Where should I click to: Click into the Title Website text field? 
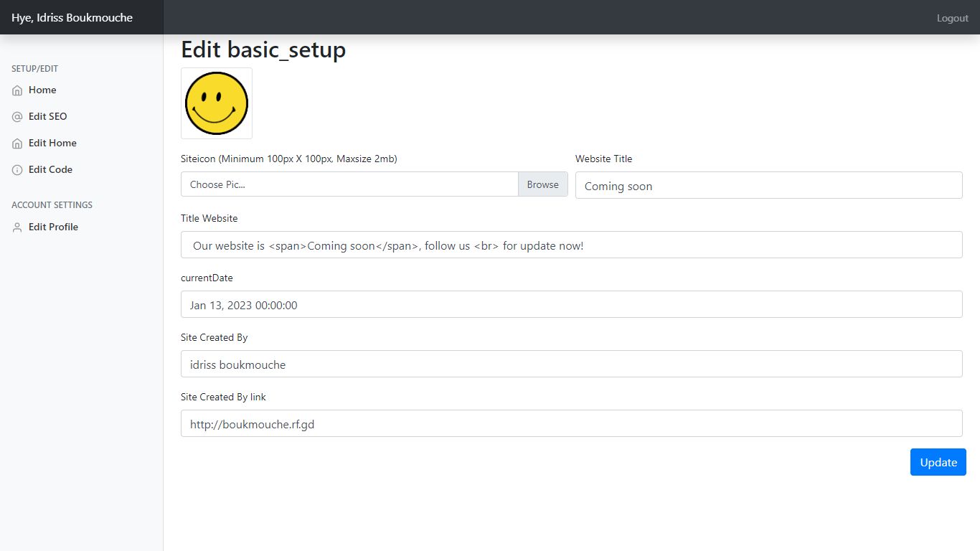click(572, 245)
